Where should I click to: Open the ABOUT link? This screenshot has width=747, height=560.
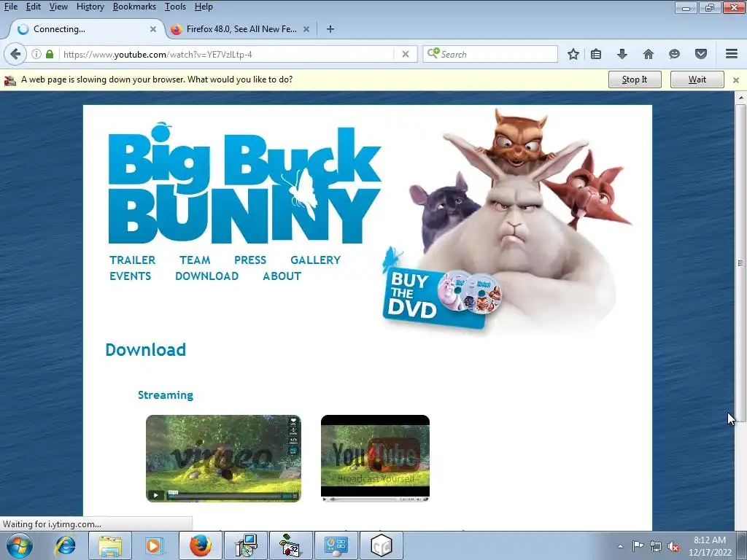coord(282,276)
